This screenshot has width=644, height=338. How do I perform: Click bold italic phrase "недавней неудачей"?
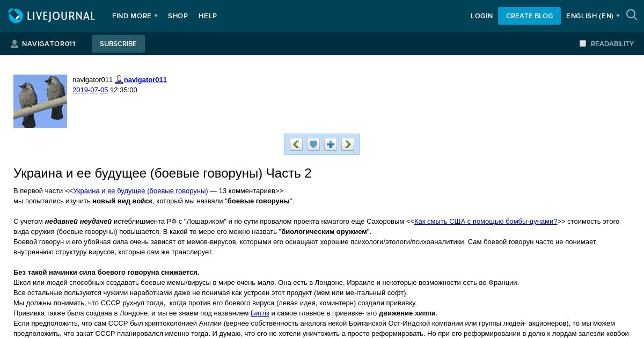(x=78, y=221)
